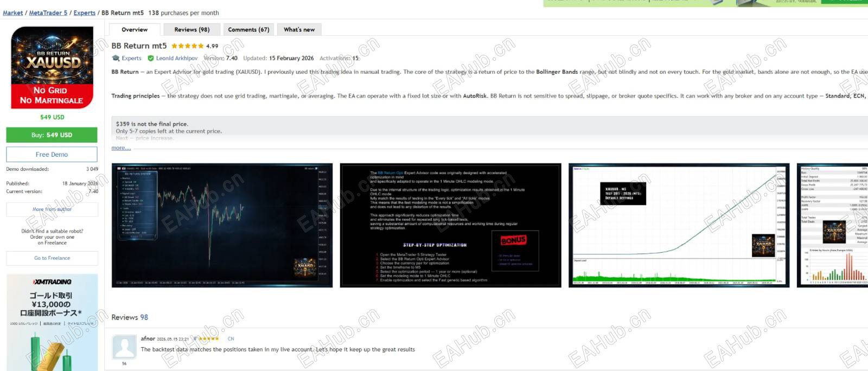Click the XMTrading advertisement banner
The width and height of the screenshot is (868, 371).
(52, 322)
